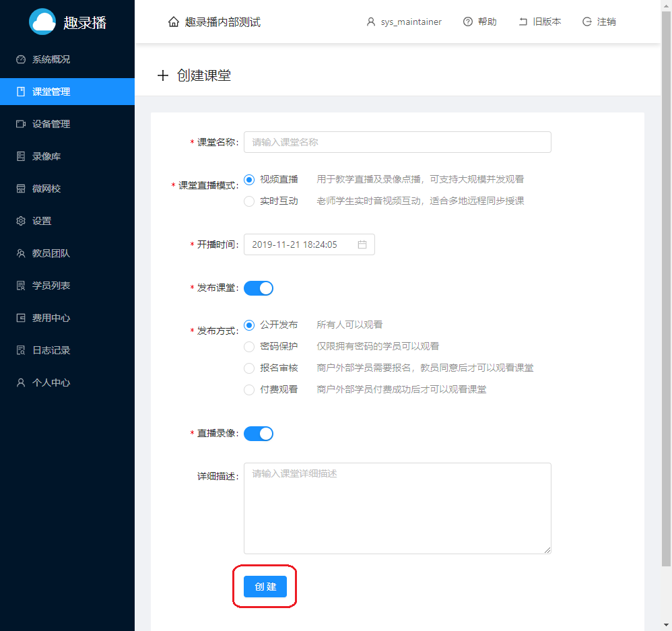Click the help question-mark icon
The image size is (672, 631).
[467, 22]
